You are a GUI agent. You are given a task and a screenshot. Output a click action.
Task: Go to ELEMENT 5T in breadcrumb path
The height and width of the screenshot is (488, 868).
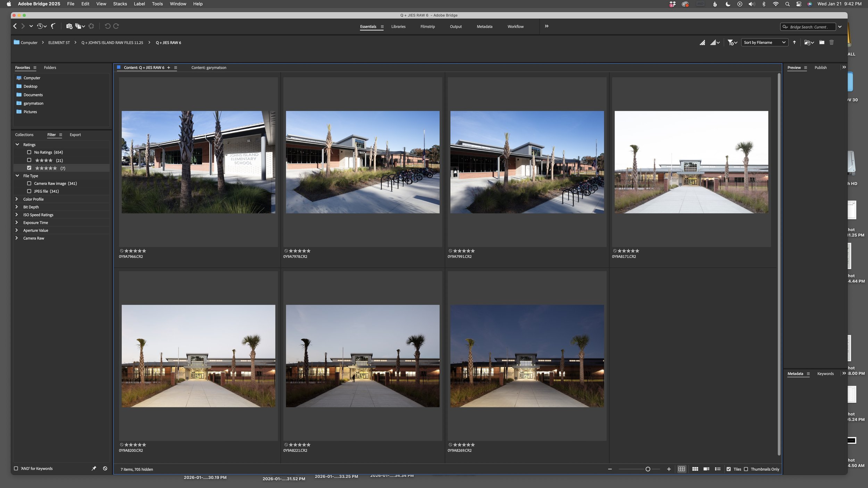point(59,43)
